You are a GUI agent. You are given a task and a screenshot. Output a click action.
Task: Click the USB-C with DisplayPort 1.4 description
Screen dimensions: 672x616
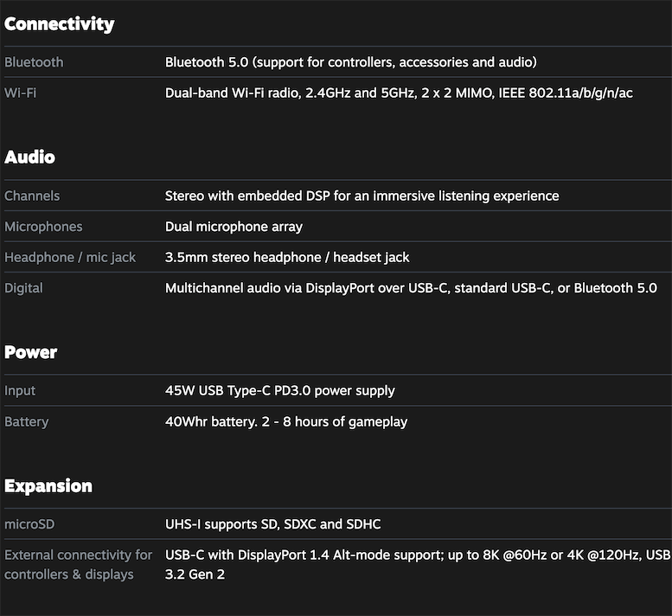[x=418, y=565]
